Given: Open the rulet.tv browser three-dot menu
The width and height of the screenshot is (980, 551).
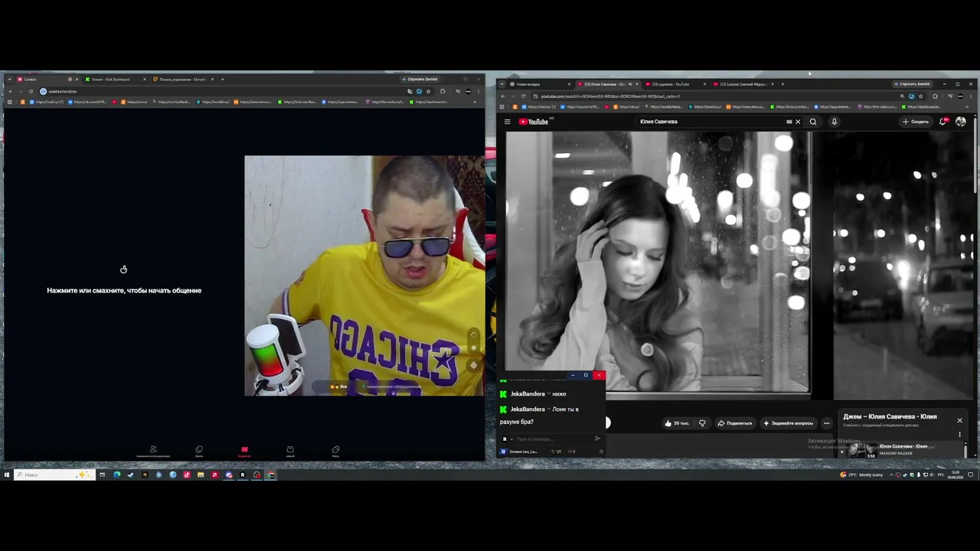Looking at the screenshot, I should pyautogui.click(x=479, y=92).
